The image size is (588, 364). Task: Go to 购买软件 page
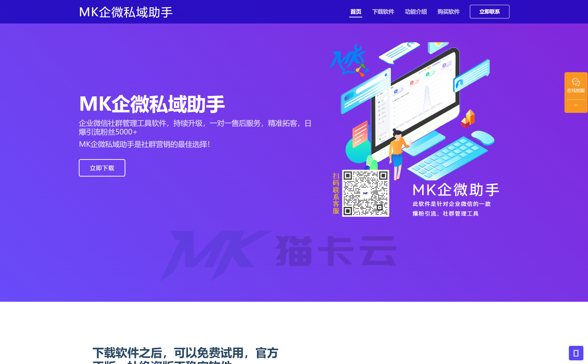click(x=448, y=12)
